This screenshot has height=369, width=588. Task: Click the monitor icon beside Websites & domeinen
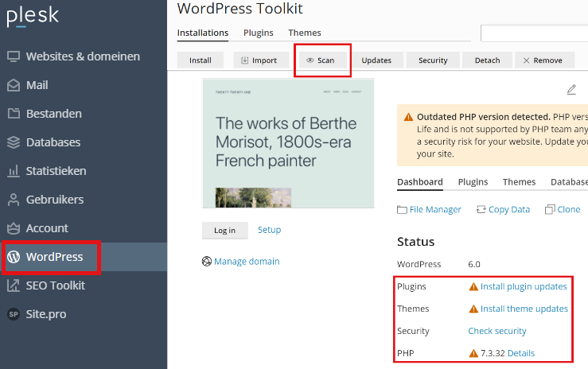pyautogui.click(x=14, y=56)
